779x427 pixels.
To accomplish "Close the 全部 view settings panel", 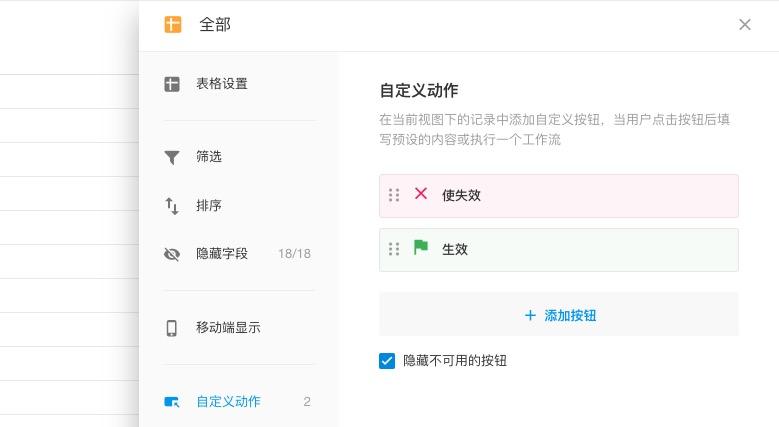I will click(745, 25).
